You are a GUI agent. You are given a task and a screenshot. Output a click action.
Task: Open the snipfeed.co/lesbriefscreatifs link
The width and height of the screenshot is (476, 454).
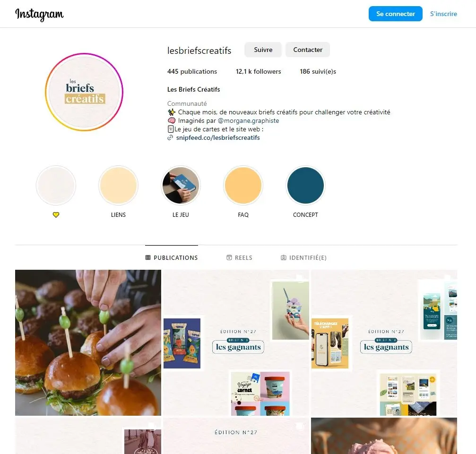click(x=218, y=138)
